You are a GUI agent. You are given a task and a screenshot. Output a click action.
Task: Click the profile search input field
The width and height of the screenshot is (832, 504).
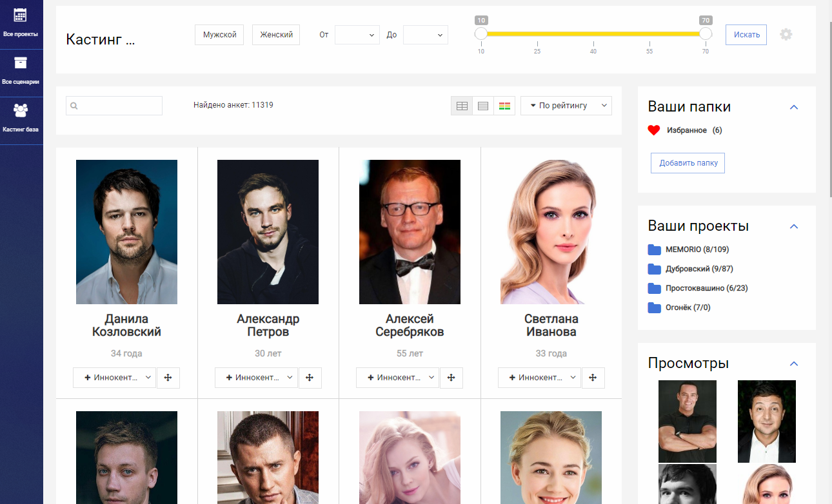[x=114, y=106]
